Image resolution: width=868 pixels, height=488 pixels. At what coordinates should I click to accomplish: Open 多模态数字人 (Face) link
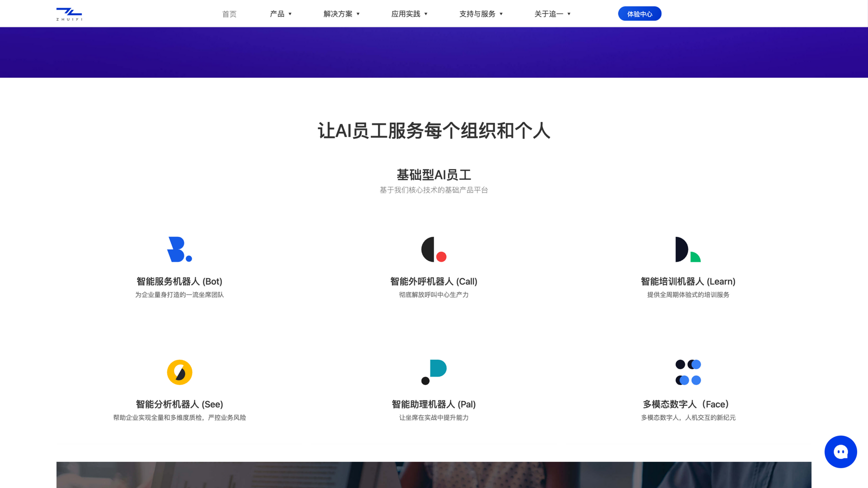(688, 404)
